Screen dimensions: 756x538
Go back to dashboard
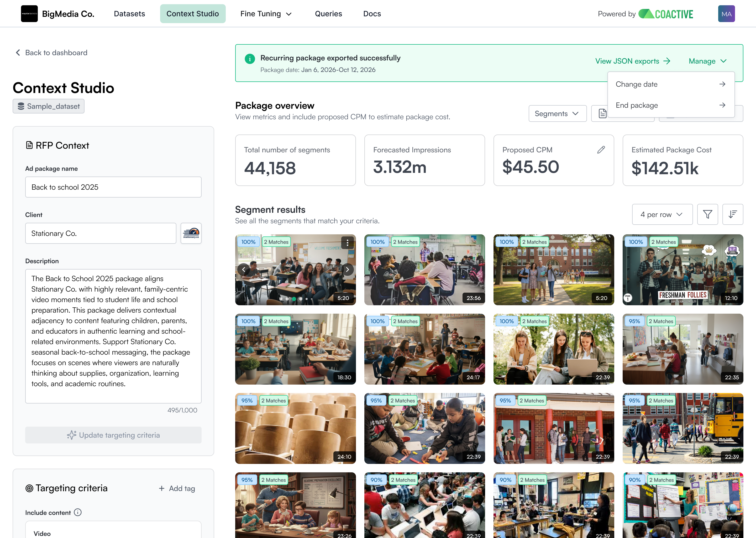tap(51, 53)
